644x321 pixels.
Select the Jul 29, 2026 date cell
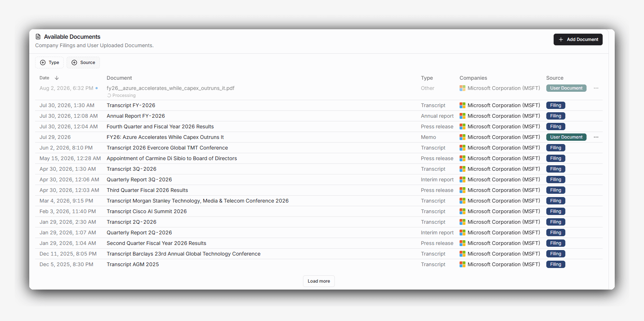point(55,137)
